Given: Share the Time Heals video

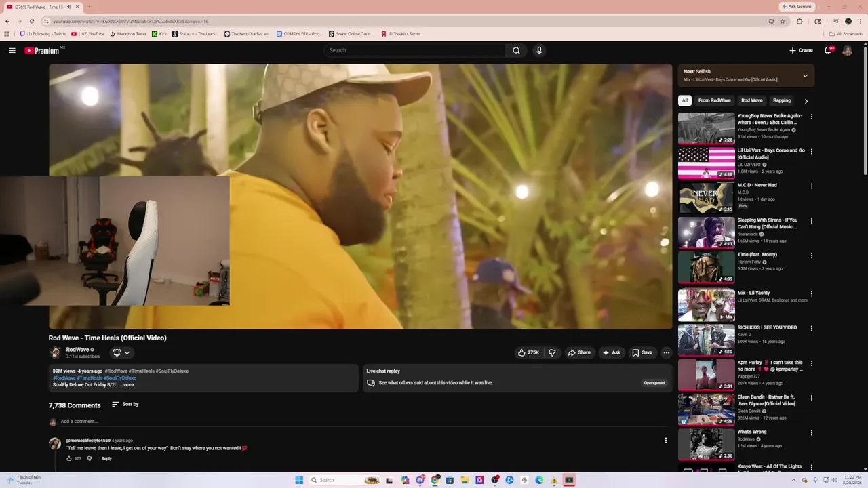Looking at the screenshot, I should [579, 352].
